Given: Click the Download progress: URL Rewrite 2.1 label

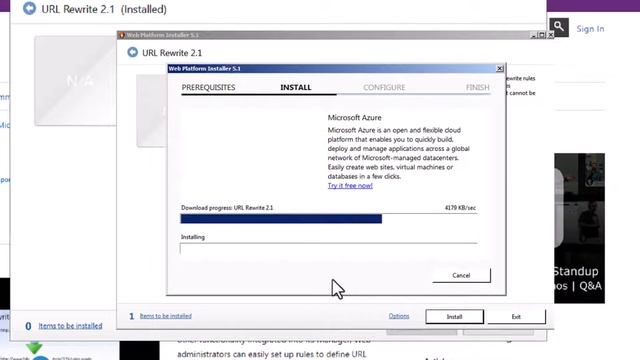Looking at the screenshot, I should click(x=227, y=208).
